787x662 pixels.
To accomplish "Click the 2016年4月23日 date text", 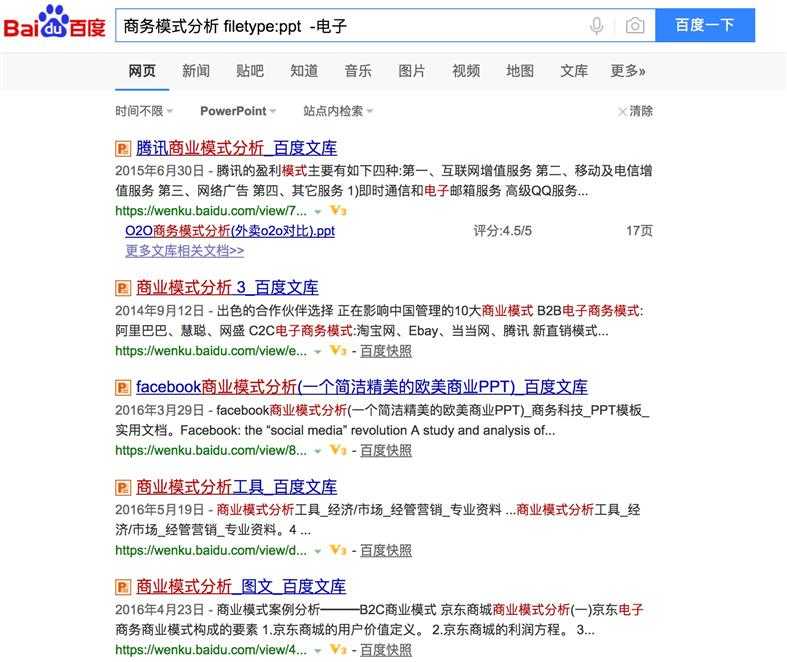I will pos(160,610).
